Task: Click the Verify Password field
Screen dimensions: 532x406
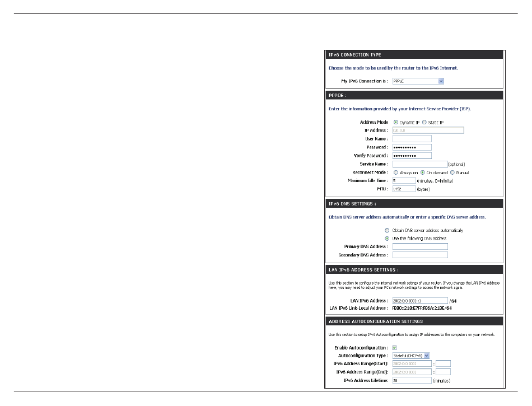Action: 412,156
